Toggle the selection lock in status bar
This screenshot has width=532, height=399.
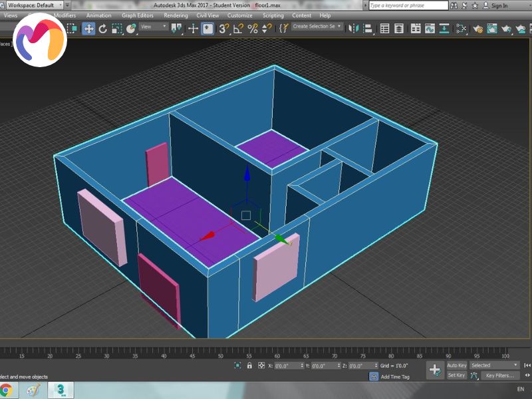point(247,365)
